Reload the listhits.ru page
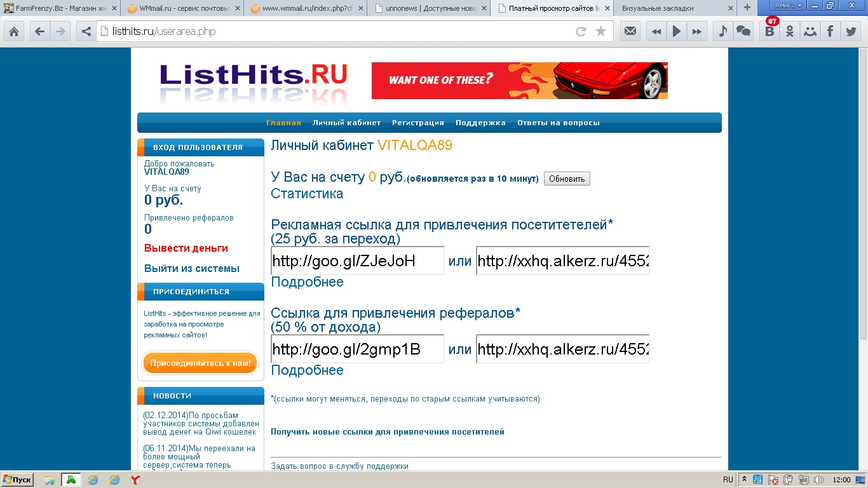Image resolution: width=868 pixels, height=488 pixels. [580, 31]
